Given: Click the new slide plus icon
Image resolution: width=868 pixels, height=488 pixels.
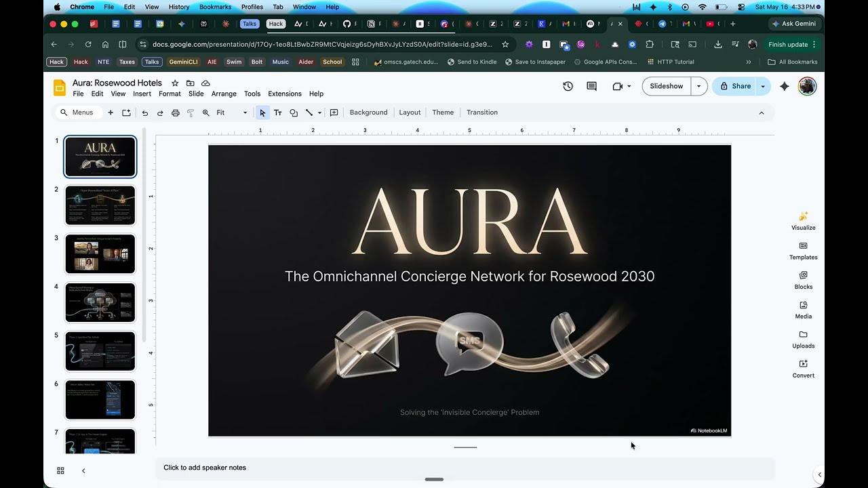Looking at the screenshot, I should [111, 113].
